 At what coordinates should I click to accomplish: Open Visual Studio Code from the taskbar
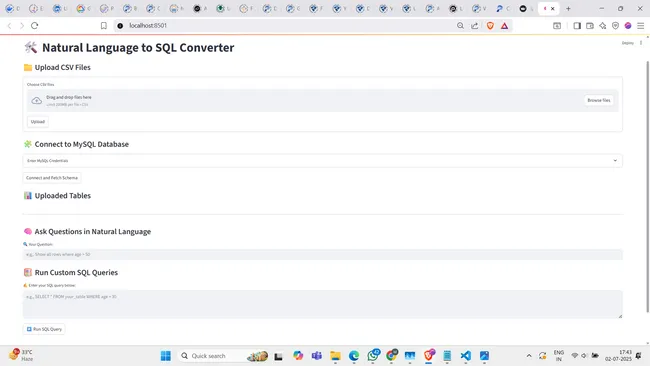pyautogui.click(x=466, y=356)
